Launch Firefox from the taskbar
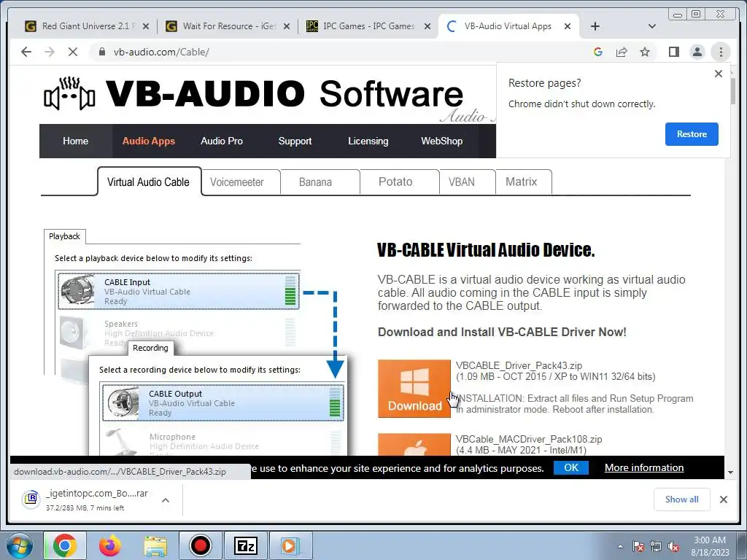This screenshot has width=747, height=560. [x=110, y=545]
